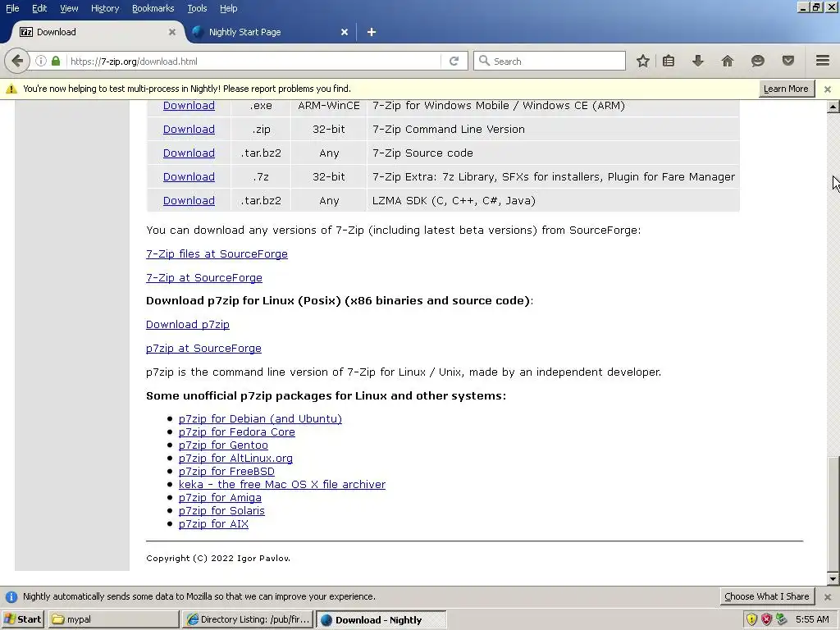
Task: Click scrollbar up arrow
Action: [833, 107]
